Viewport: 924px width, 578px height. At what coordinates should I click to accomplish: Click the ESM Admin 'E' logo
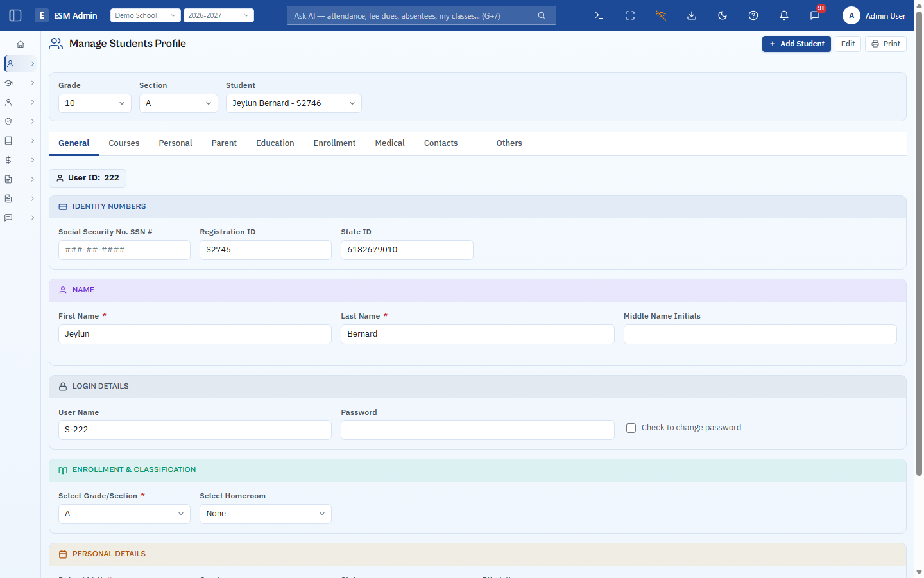(42, 15)
